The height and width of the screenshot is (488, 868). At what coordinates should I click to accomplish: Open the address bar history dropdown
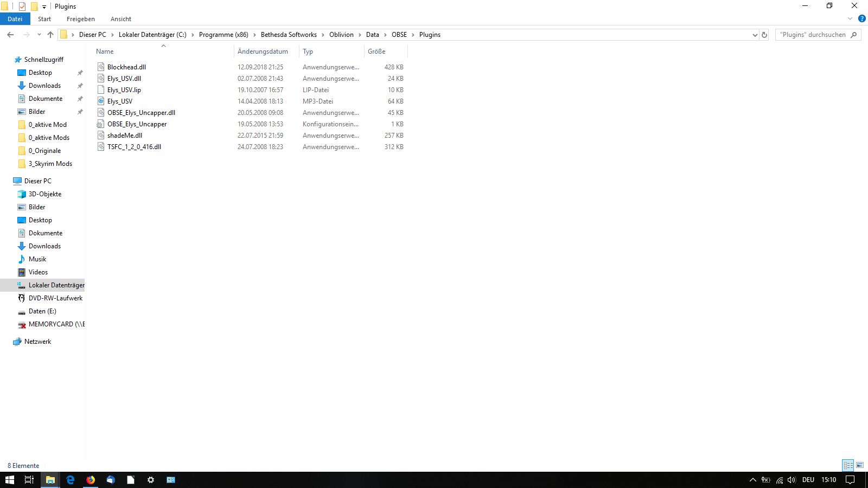click(755, 35)
